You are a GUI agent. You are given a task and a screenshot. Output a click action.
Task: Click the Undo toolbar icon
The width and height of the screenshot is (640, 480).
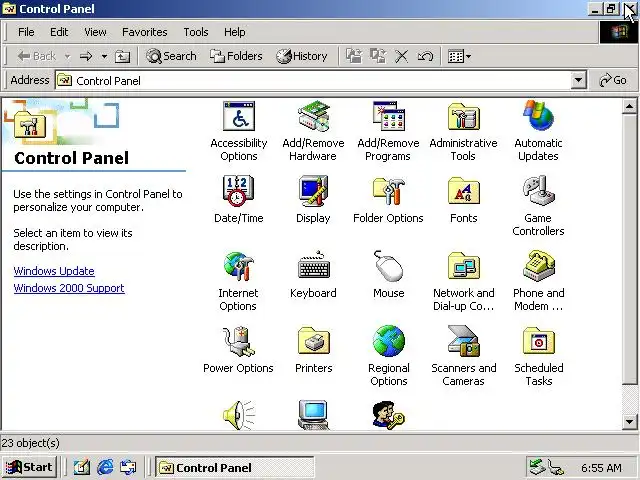pos(425,56)
